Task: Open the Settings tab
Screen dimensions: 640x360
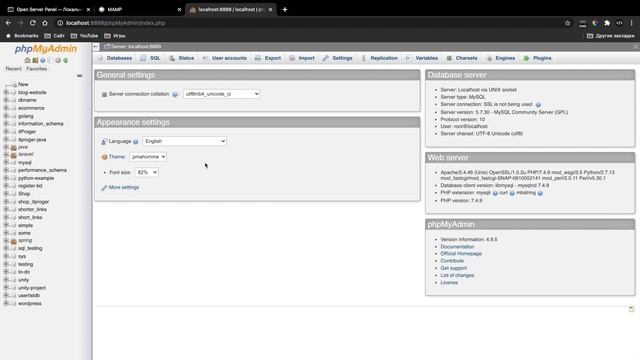Action: point(338,58)
